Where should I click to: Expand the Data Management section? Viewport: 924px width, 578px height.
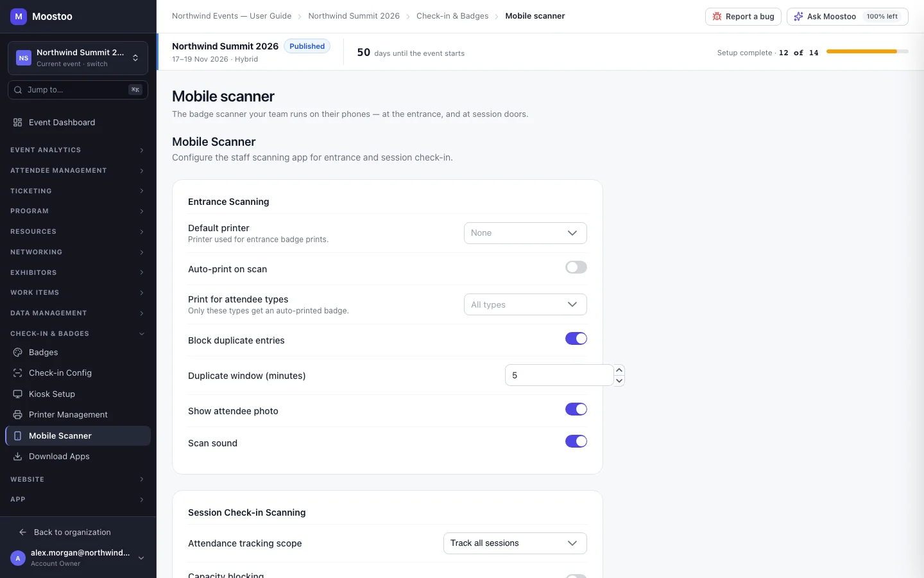click(78, 313)
